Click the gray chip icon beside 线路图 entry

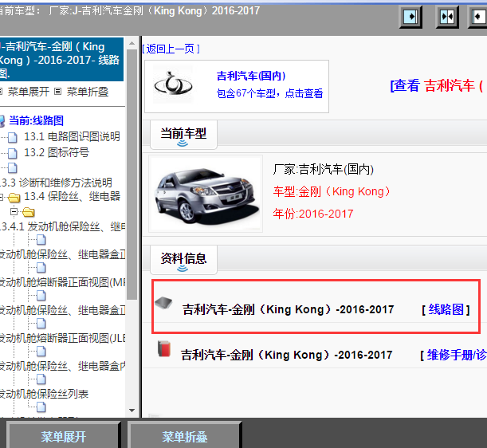coord(163,303)
